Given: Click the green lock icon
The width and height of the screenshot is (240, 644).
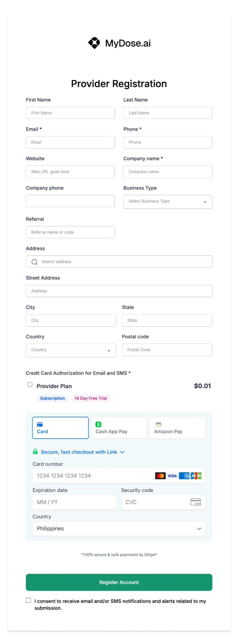Looking at the screenshot, I should click(35, 452).
